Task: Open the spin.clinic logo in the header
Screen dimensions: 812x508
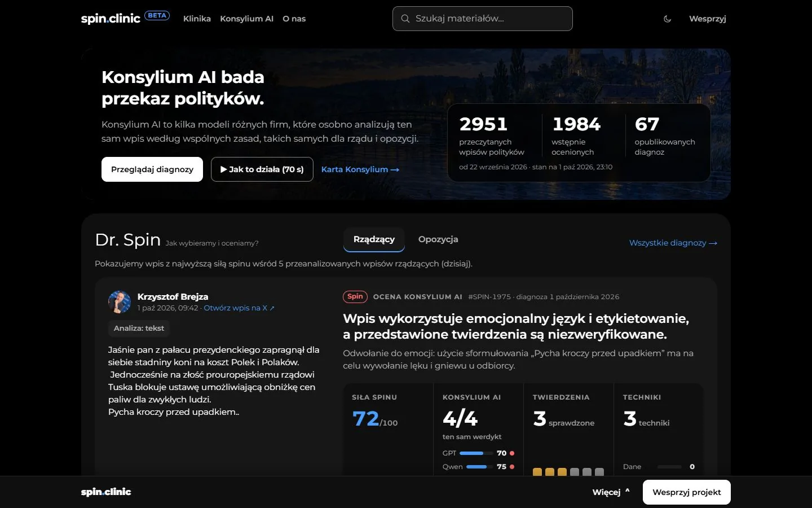Action: [111, 19]
